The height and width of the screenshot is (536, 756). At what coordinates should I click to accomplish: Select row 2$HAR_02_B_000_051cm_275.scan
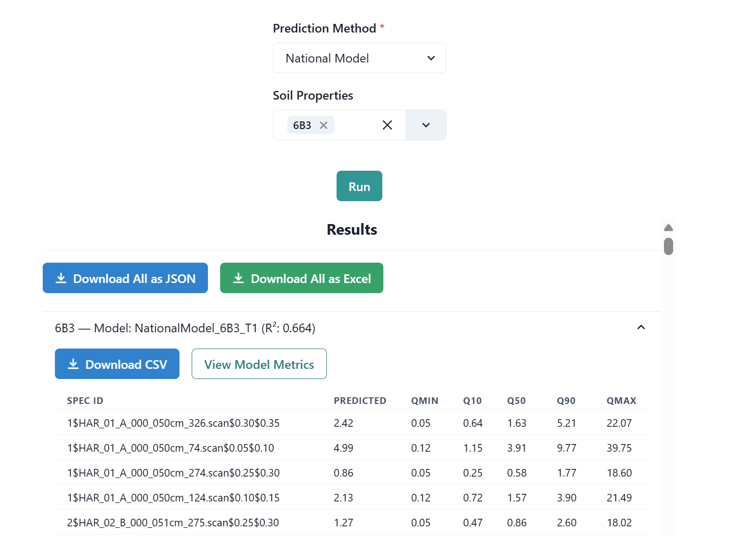click(x=173, y=523)
